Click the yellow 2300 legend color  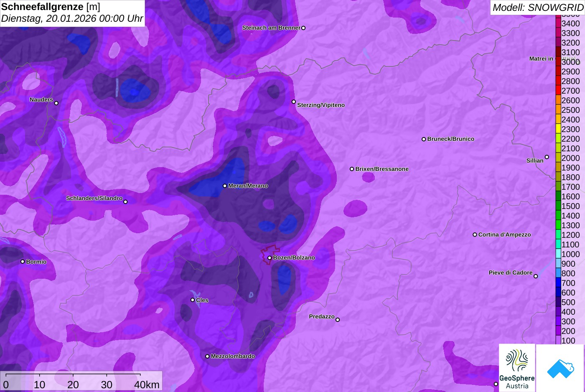coord(558,129)
